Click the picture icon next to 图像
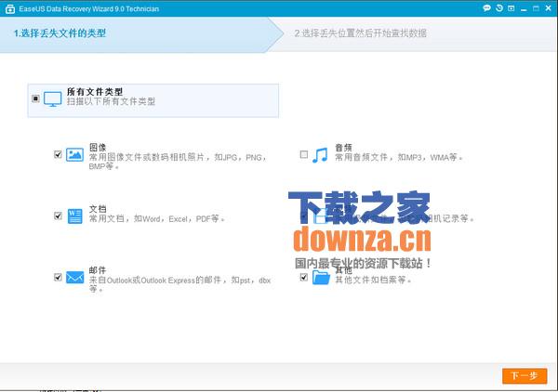Viewport: 558px width, 392px height. (74, 154)
